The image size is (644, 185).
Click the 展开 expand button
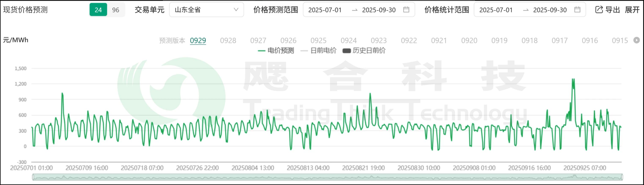click(632, 10)
